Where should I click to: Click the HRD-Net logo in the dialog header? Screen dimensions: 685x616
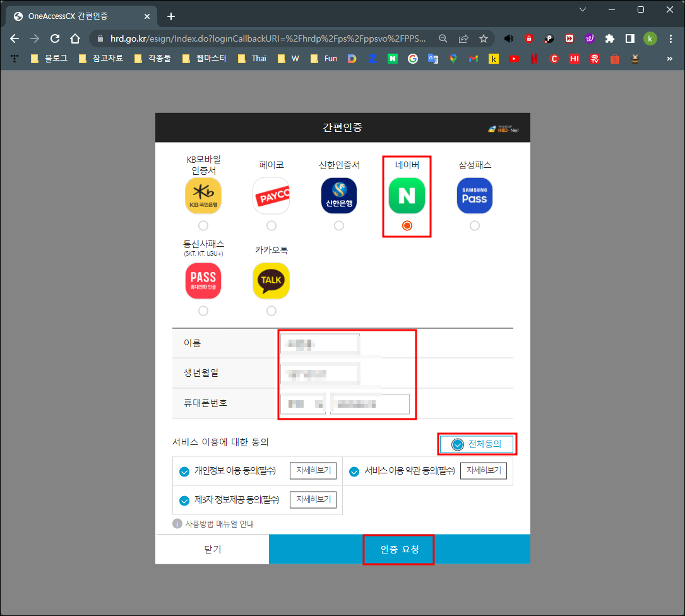coord(503,127)
